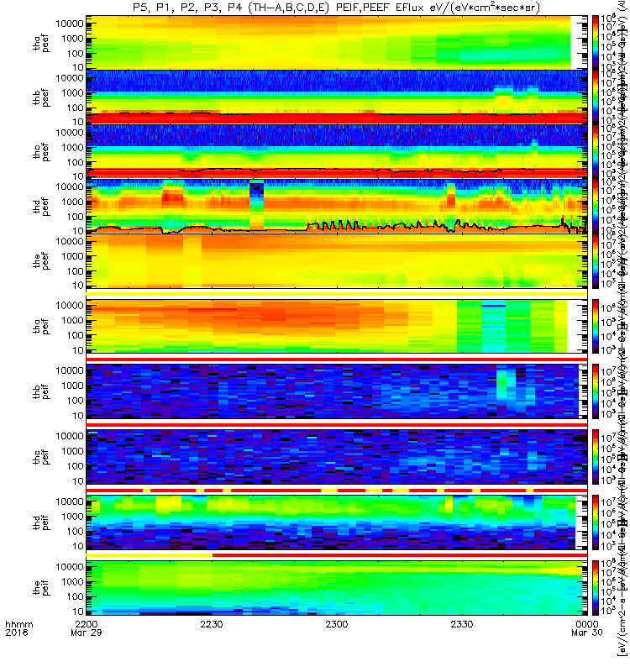Select the thd peef spectrogram panel
Screen dimensions: 630x672
tap(337, 206)
